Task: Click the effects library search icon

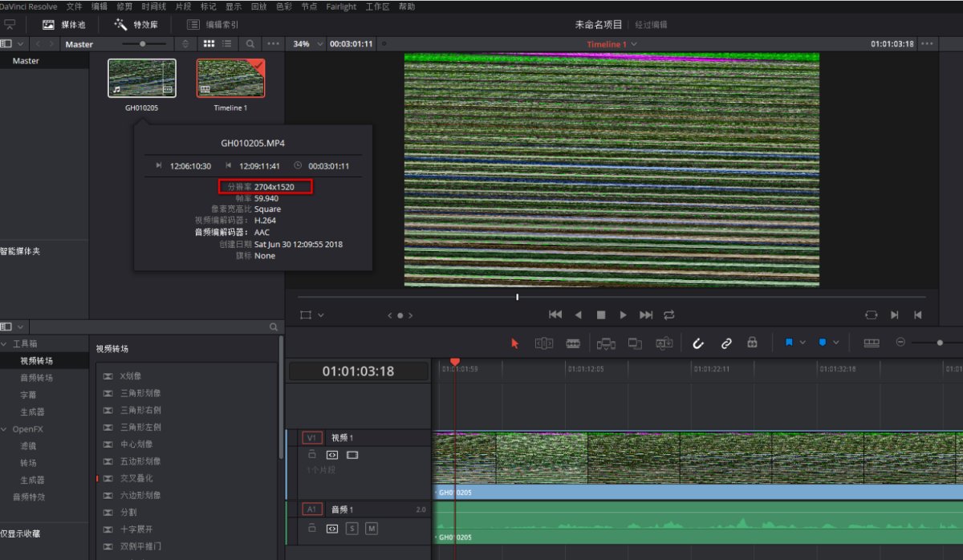Action: [274, 327]
